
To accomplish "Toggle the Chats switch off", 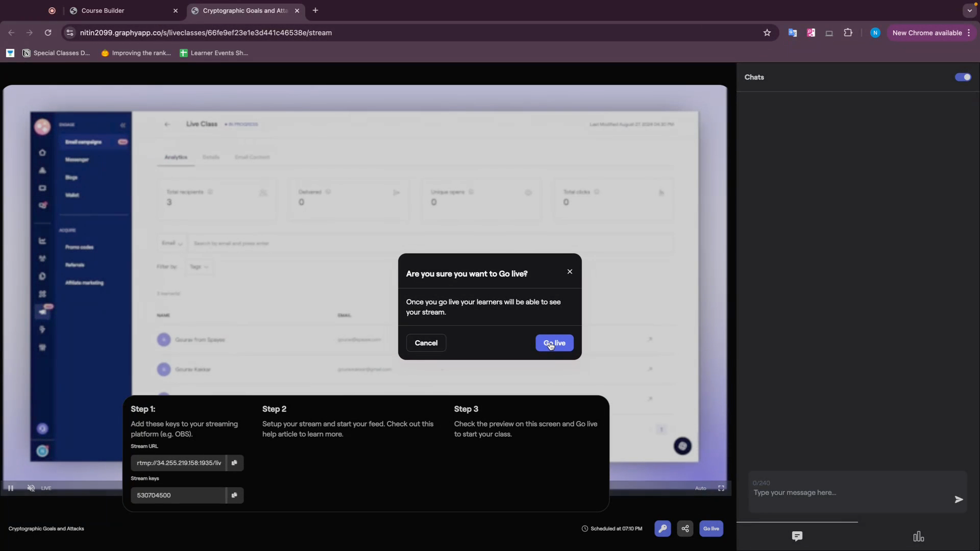I will tap(963, 77).
